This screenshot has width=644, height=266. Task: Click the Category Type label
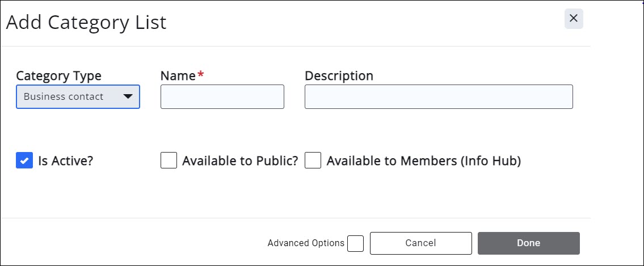[58, 76]
